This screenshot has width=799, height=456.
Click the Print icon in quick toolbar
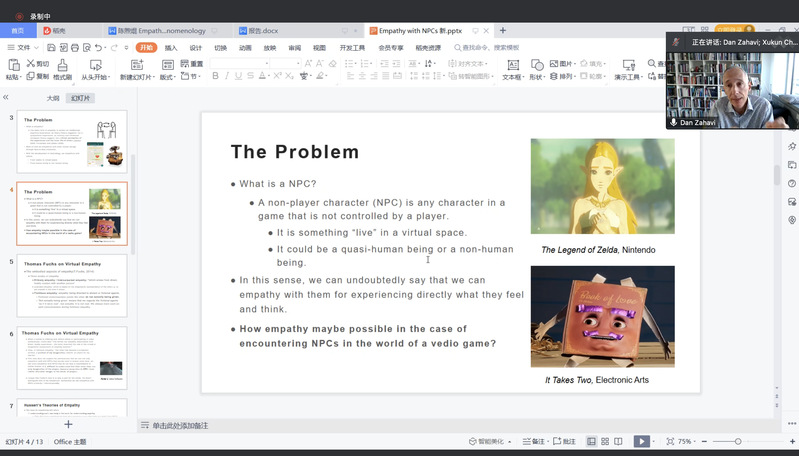[x=75, y=47]
